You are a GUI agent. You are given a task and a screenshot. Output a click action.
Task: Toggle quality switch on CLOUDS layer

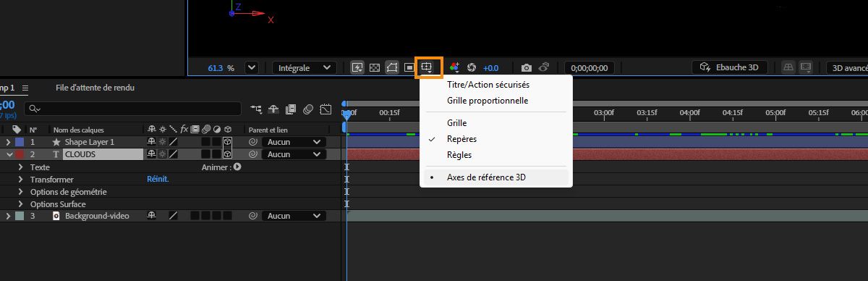173,154
